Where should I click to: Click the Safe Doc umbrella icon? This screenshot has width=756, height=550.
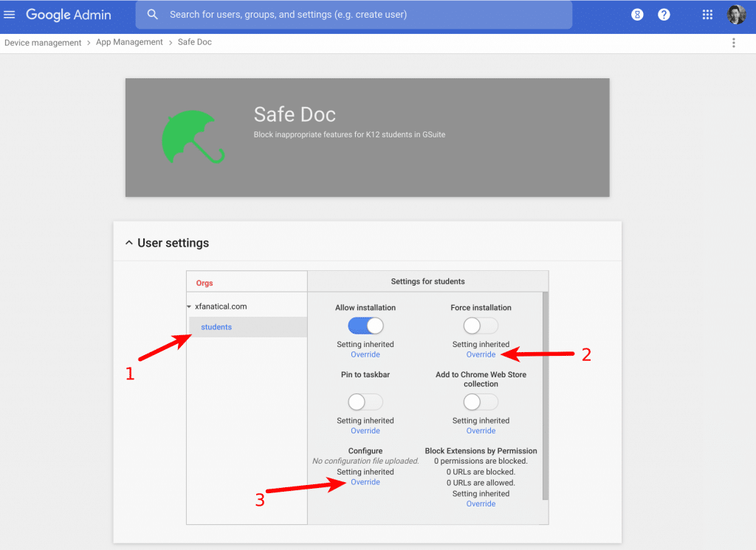coord(193,137)
